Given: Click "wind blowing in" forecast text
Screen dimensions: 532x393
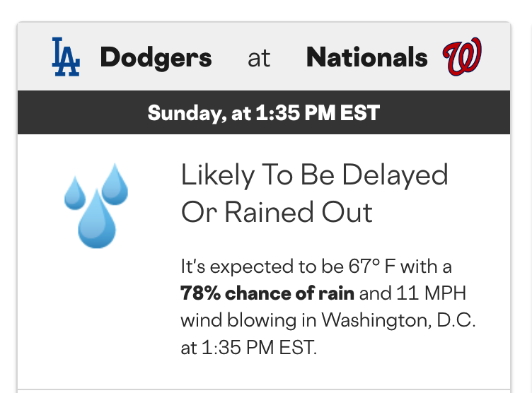Looking at the screenshot, I should click(248, 320).
